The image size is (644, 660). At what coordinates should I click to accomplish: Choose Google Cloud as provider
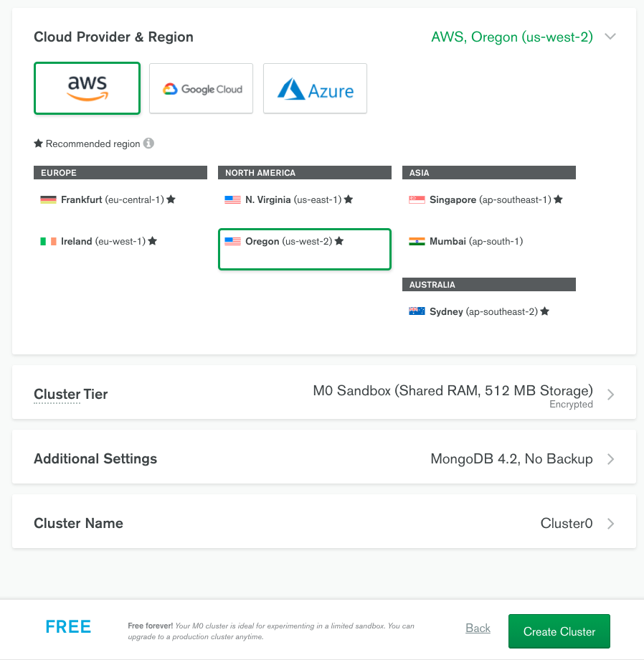click(x=201, y=88)
